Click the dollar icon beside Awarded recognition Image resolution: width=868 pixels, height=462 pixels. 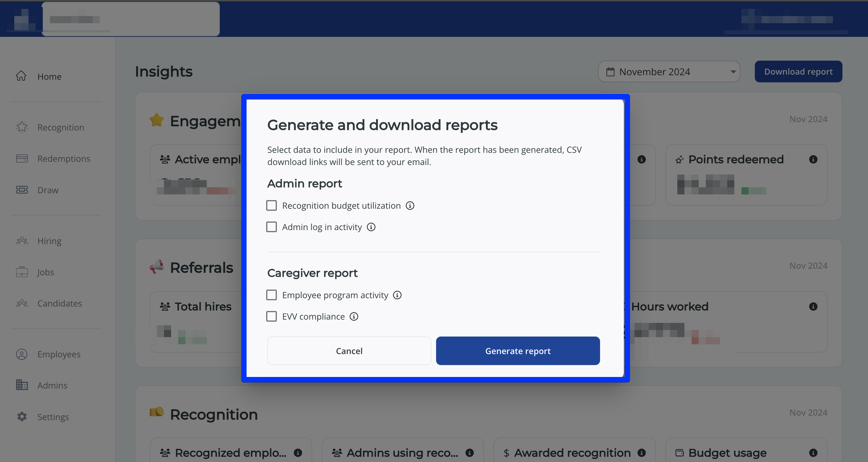[x=506, y=453]
